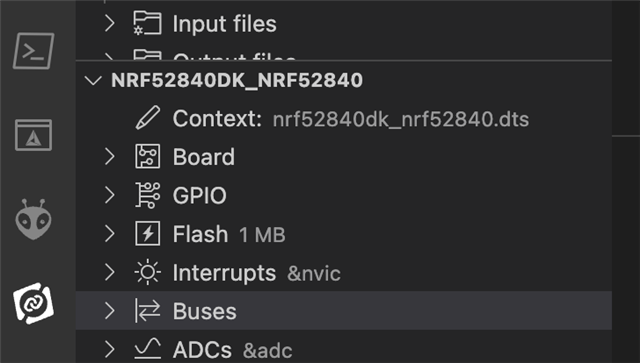Select the ADCs &adc tree item

(x=344, y=349)
